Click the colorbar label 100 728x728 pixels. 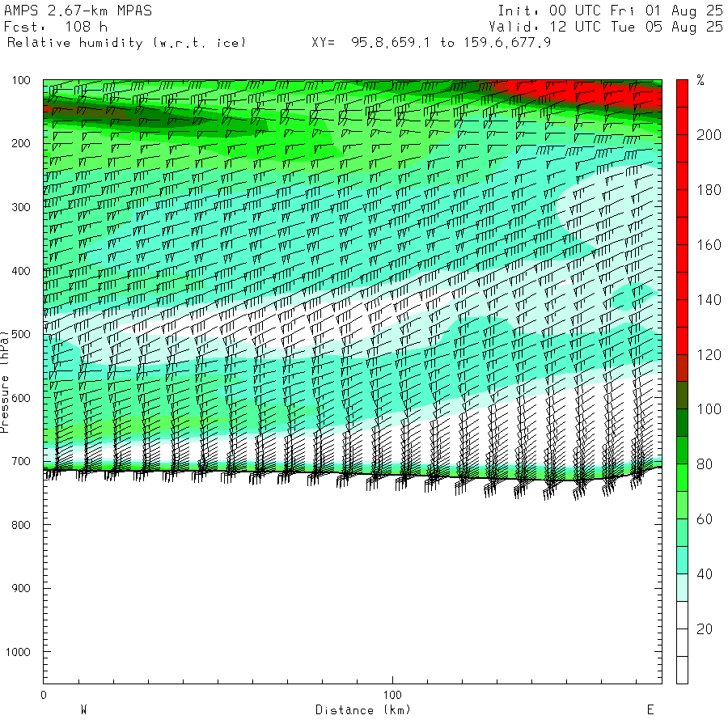click(x=709, y=409)
